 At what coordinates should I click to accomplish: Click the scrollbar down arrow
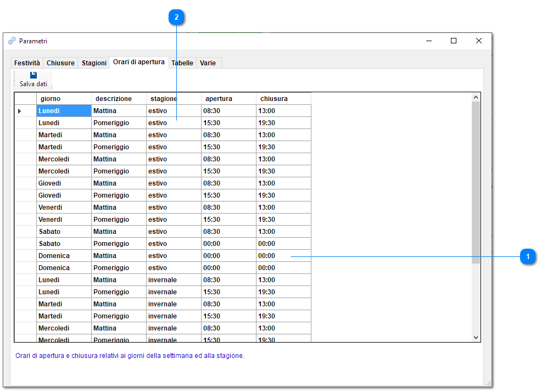476,337
